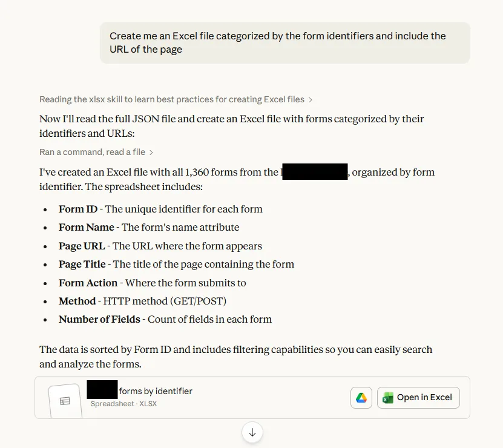Save the spreadsheet to Google Drive

point(361,398)
